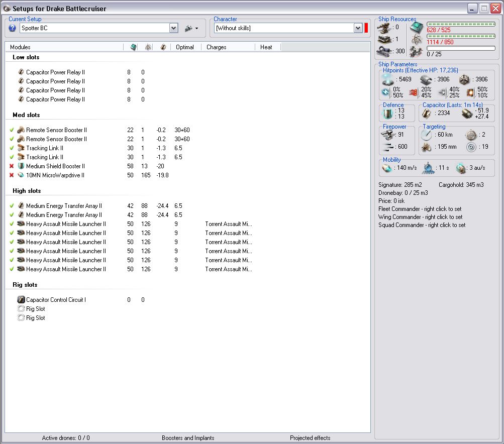Click the 10MN MicroWarpdrive II module icon
This screenshot has width=504, height=444.
tap(21, 175)
